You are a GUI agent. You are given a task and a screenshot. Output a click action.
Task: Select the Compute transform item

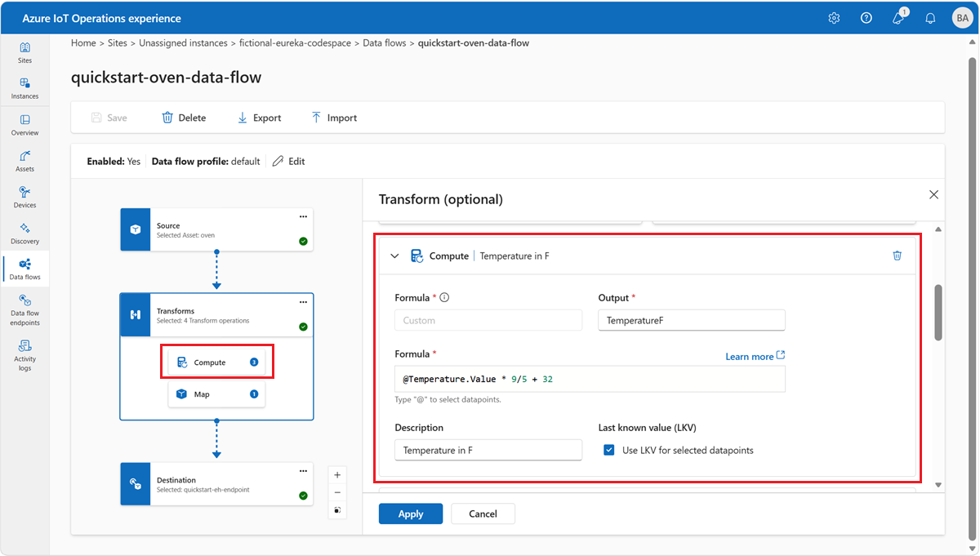tap(216, 363)
